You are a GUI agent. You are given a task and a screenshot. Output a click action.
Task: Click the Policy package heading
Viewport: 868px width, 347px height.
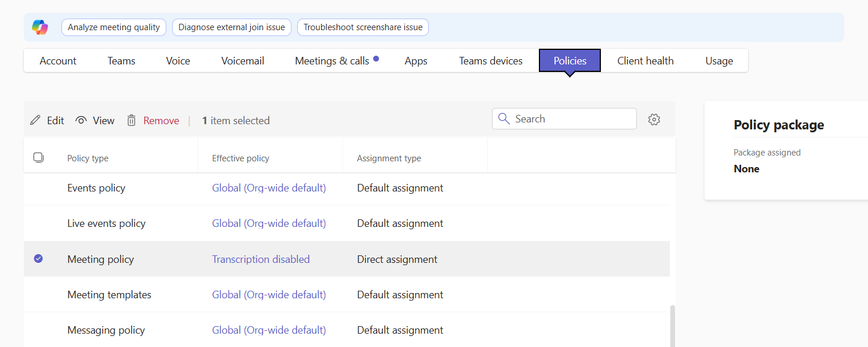point(779,125)
